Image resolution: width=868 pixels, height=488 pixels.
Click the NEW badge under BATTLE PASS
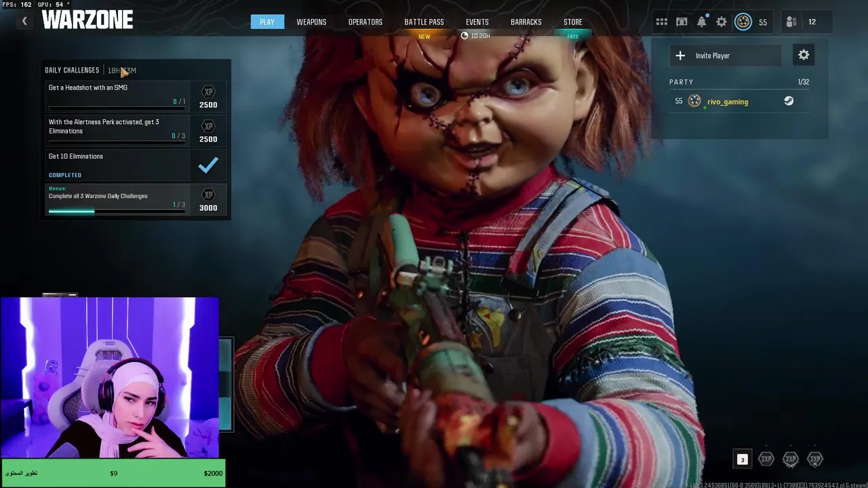click(424, 37)
